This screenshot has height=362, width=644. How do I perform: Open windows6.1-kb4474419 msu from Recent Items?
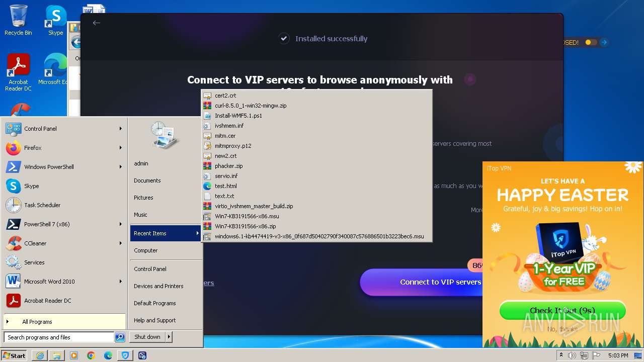[x=316, y=236]
